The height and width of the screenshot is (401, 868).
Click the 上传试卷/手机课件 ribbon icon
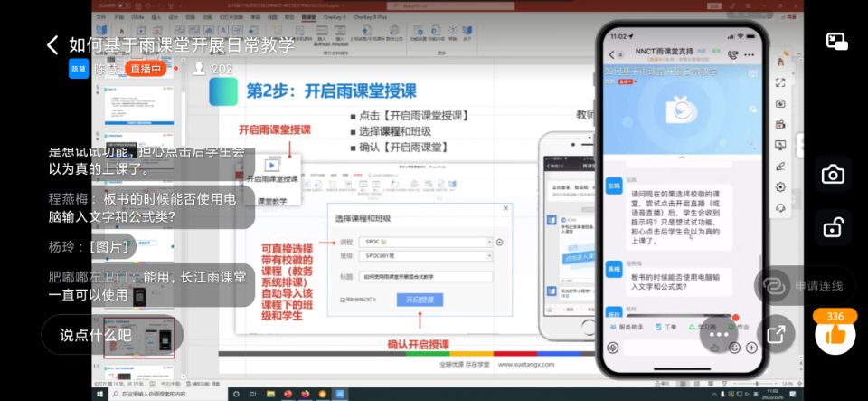pyautogui.click(x=367, y=33)
